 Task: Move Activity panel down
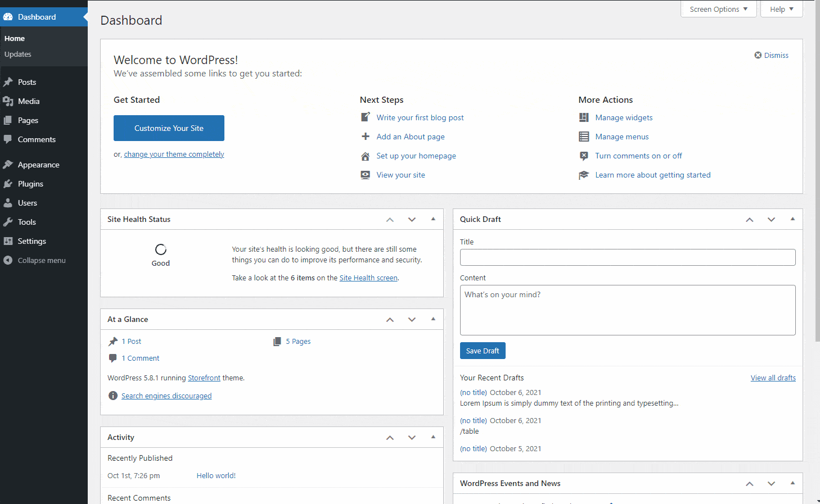pos(412,438)
